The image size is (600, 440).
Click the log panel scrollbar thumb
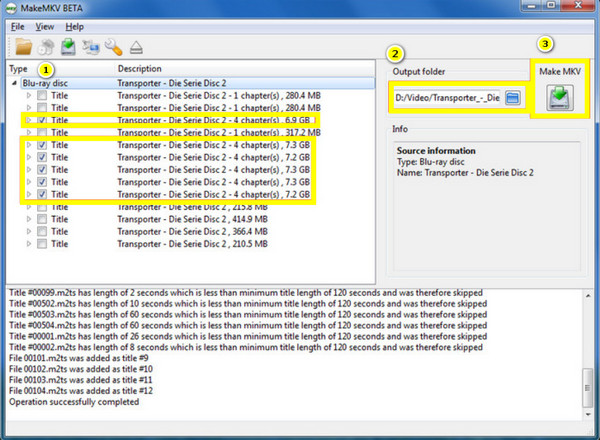[x=588, y=388]
